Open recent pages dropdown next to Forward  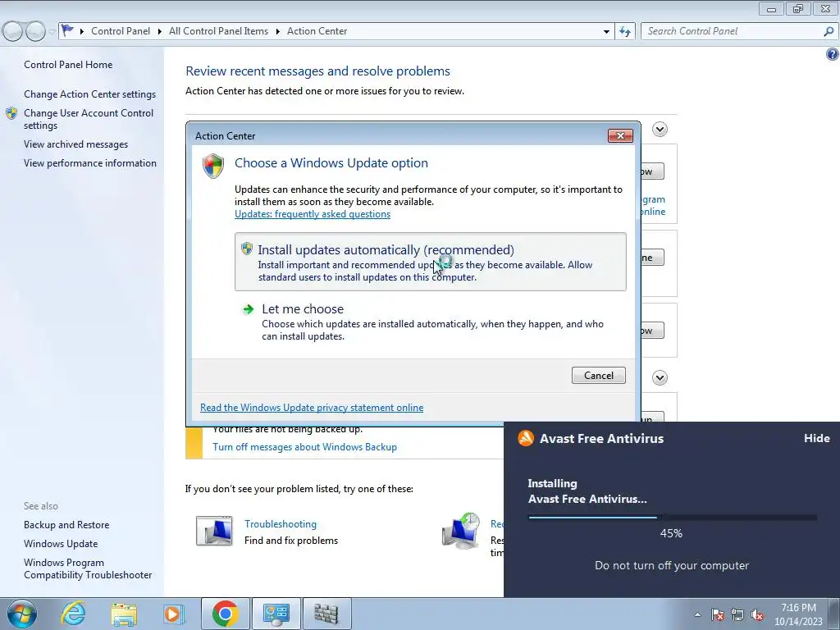pyautogui.click(x=52, y=31)
